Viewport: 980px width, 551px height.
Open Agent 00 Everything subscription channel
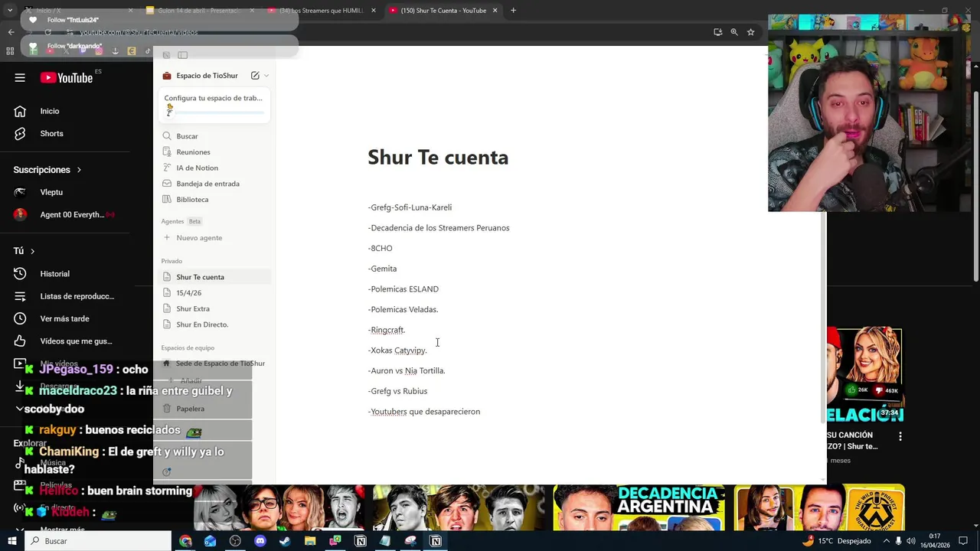pos(65,215)
